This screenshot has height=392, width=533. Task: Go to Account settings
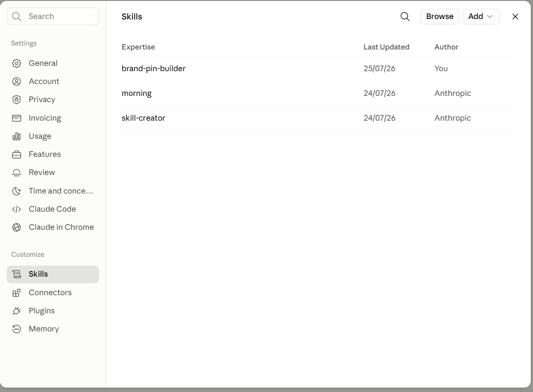coord(53,81)
